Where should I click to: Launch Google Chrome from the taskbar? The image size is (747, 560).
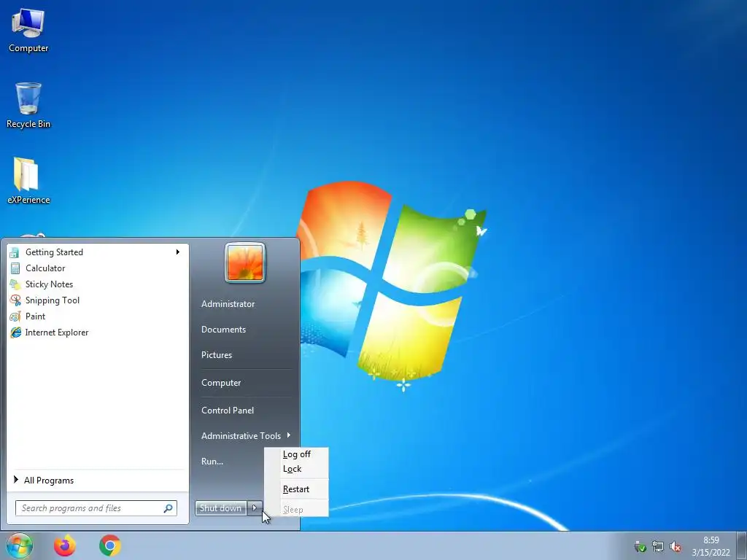(x=110, y=545)
